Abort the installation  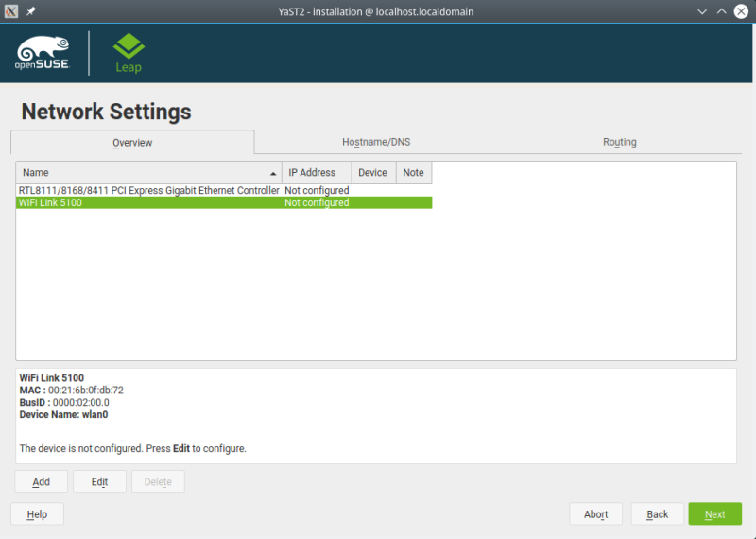click(596, 513)
